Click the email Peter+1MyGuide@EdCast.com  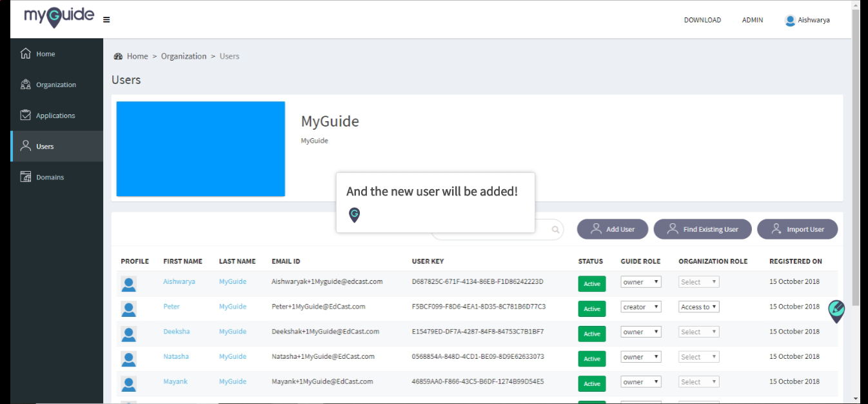coord(319,307)
